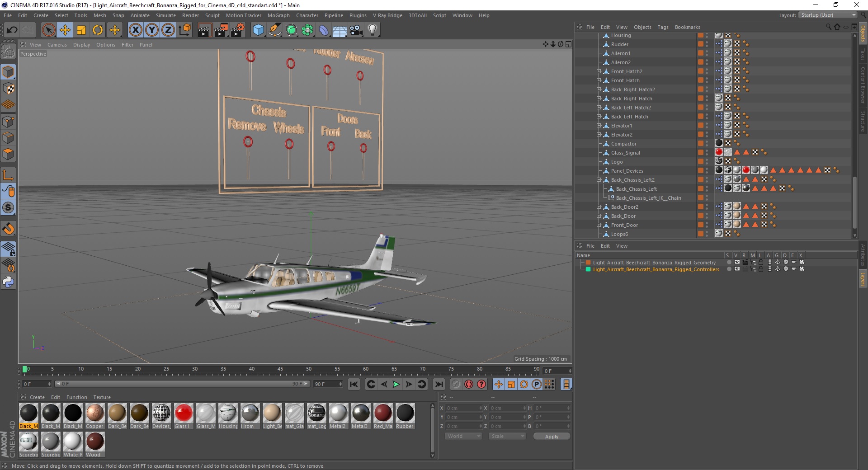Click the Light bulb icon

[x=373, y=30]
